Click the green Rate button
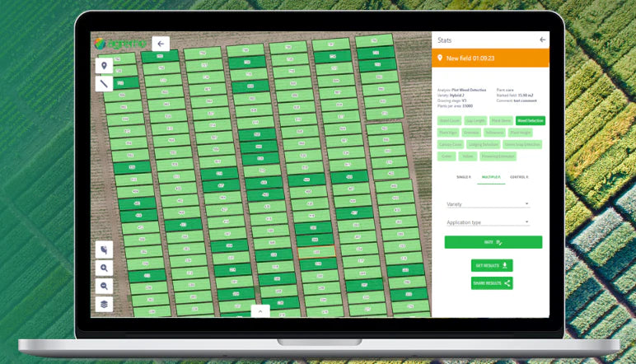636x364 pixels. click(493, 242)
